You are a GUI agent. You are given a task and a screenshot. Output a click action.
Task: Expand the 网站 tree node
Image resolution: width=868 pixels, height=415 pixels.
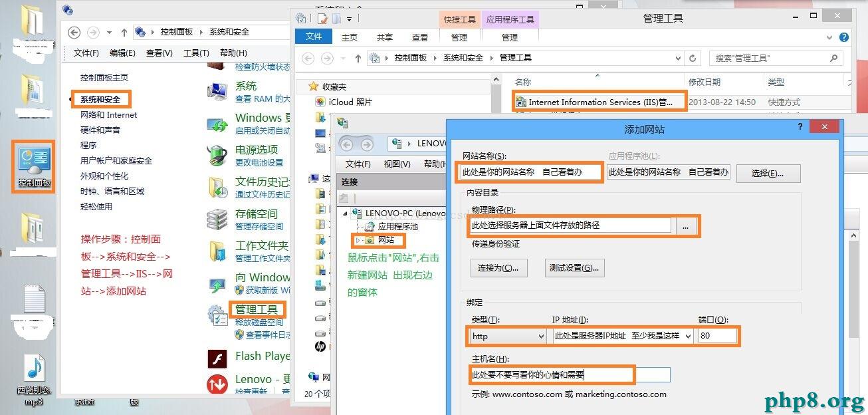point(357,240)
